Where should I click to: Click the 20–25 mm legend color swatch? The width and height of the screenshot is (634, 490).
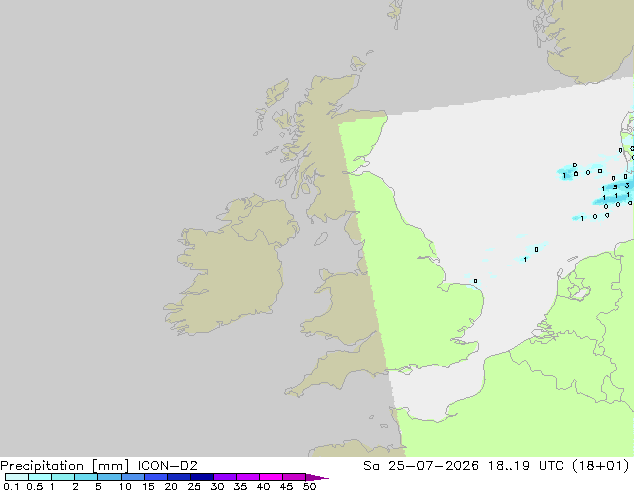(x=179, y=477)
